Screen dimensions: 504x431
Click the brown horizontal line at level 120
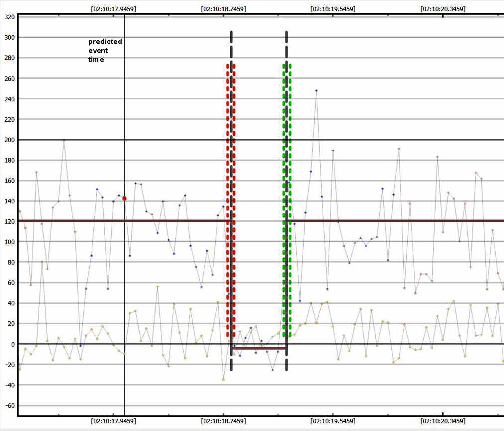click(399, 220)
